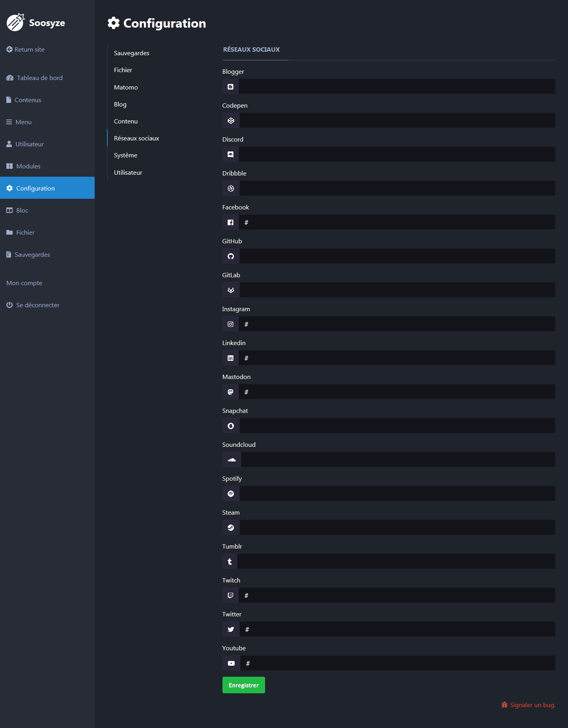Select Réseaux sociaux in the configuration menu

pyautogui.click(x=136, y=138)
